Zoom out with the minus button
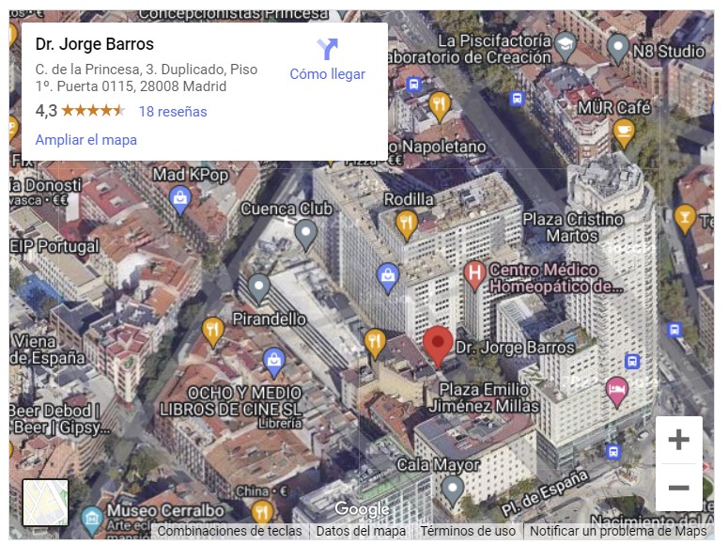This screenshot has height=560, width=728. 678,488
